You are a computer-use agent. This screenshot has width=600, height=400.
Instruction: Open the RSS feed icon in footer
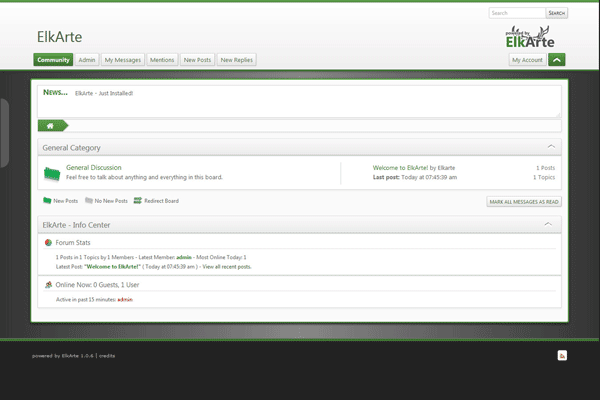[562, 355]
